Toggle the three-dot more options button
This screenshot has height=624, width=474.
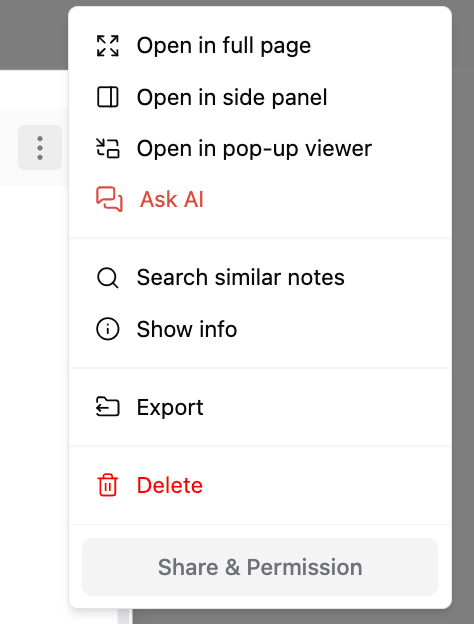(x=40, y=148)
